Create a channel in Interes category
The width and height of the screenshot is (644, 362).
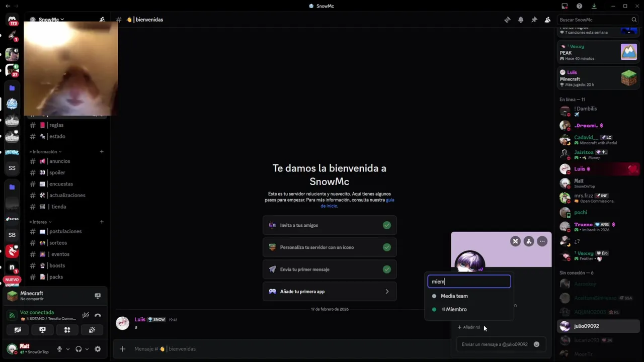coord(102,222)
